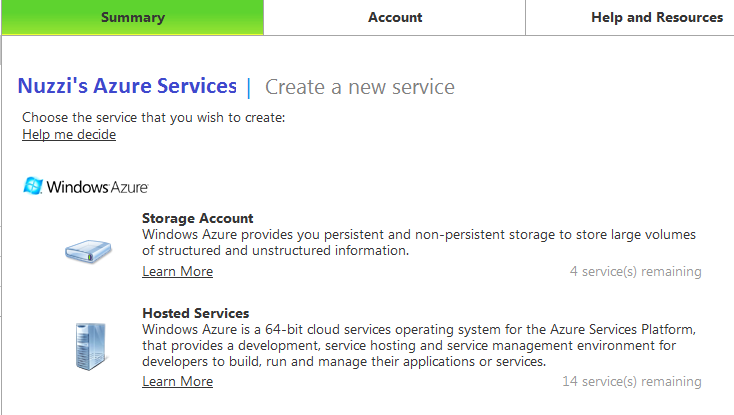This screenshot has width=734, height=415.
Task: Open Learn More under Storage Account
Action: [177, 272]
